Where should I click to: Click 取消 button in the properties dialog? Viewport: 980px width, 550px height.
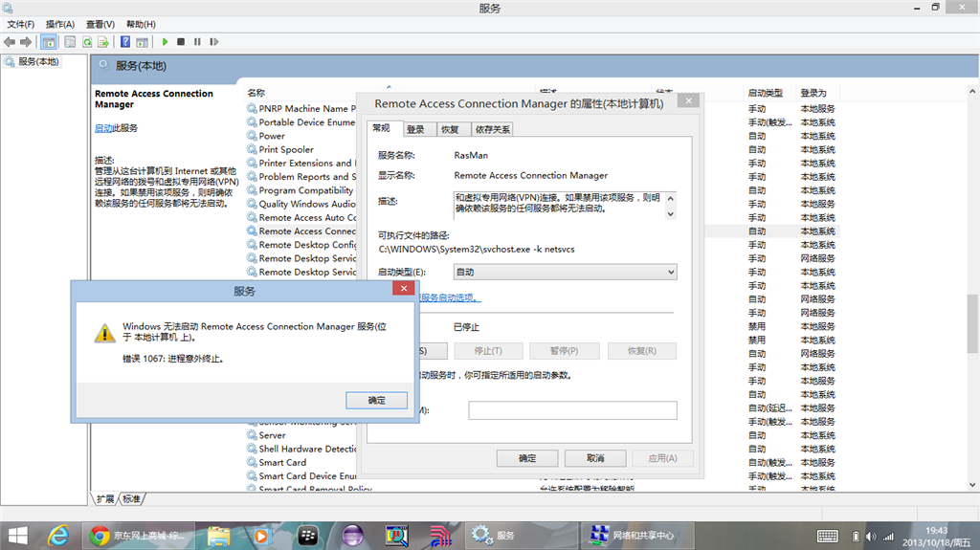point(595,458)
